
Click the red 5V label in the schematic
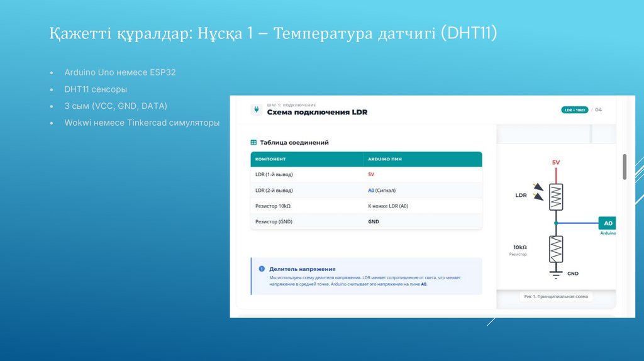coord(556,163)
